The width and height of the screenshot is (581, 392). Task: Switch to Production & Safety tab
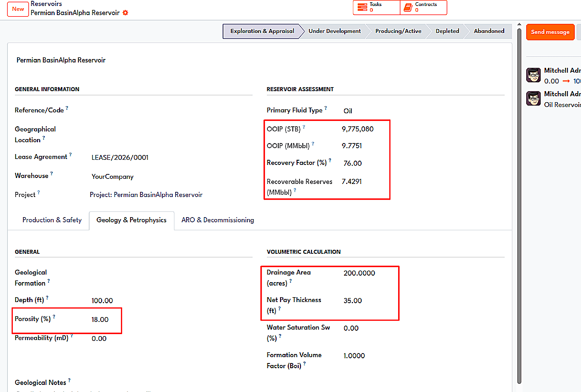click(x=52, y=220)
